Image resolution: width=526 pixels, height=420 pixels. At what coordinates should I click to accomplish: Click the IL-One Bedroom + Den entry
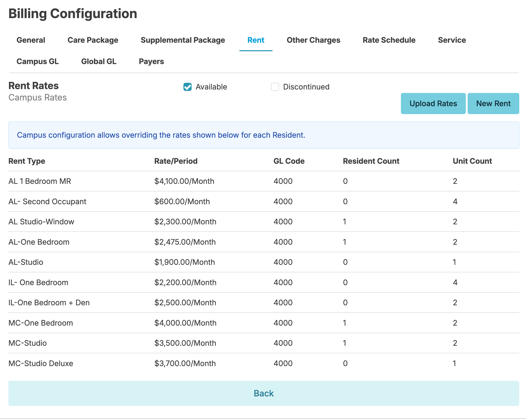[x=49, y=303]
